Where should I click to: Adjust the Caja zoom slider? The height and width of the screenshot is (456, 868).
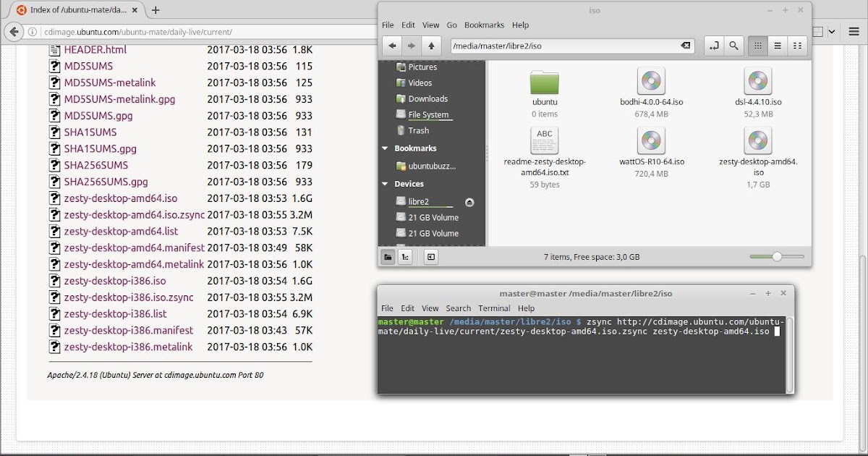click(778, 256)
